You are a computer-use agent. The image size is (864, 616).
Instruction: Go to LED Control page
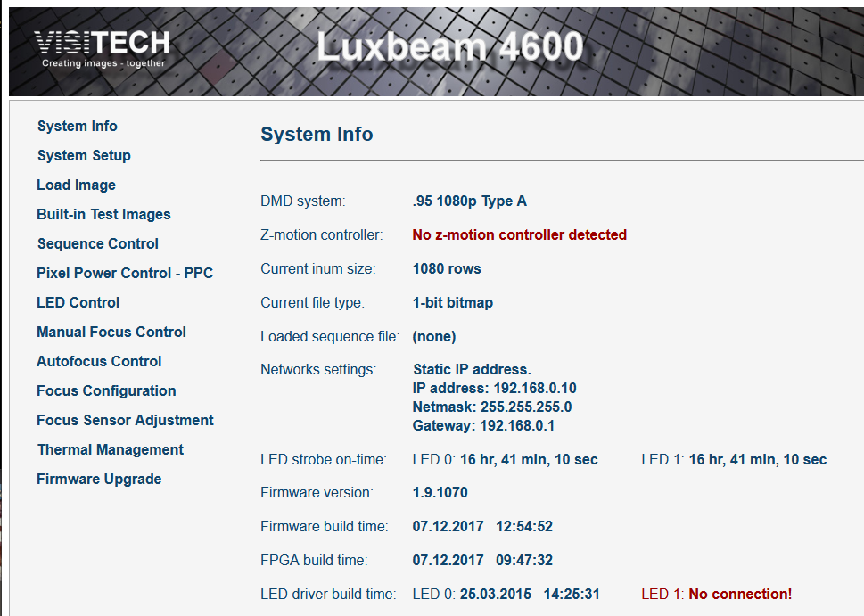78,302
